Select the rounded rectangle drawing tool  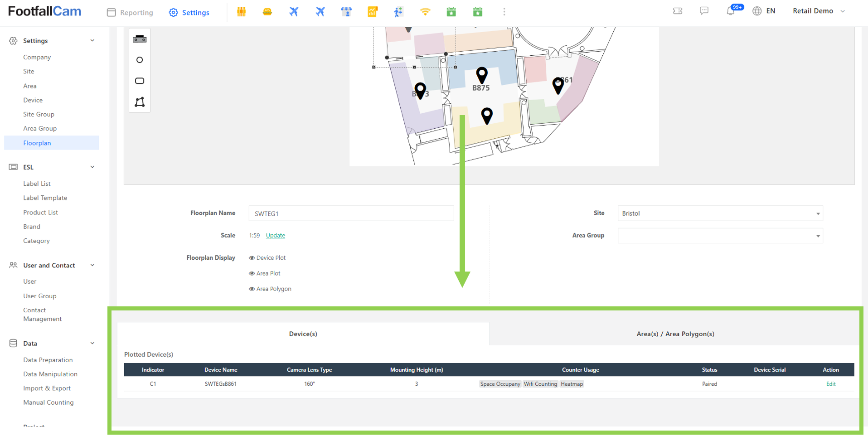point(140,81)
